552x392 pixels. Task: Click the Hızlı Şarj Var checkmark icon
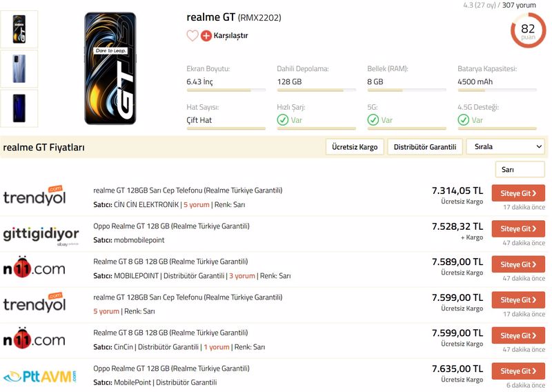pyautogui.click(x=283, y=120)
